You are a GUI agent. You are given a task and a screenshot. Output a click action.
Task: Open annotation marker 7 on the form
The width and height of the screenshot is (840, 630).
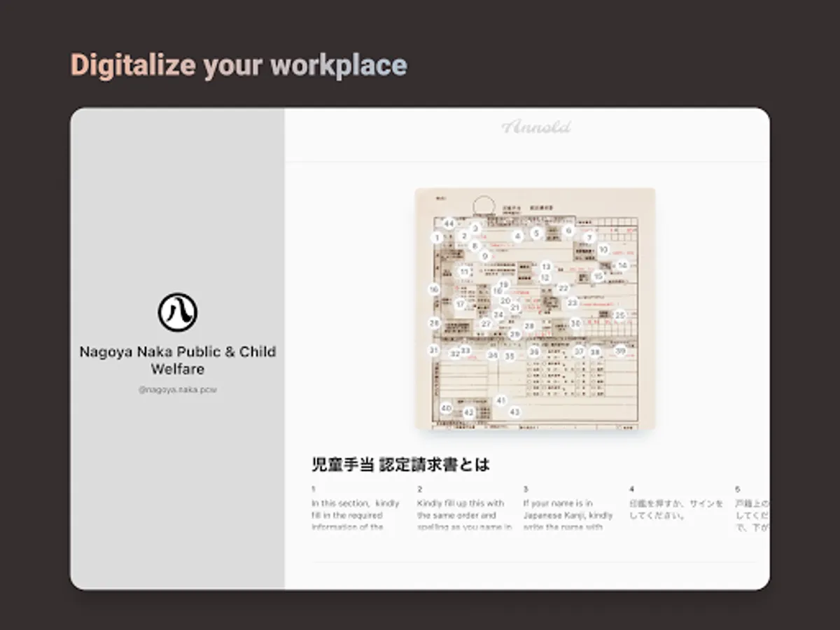[x=589, y=238]
